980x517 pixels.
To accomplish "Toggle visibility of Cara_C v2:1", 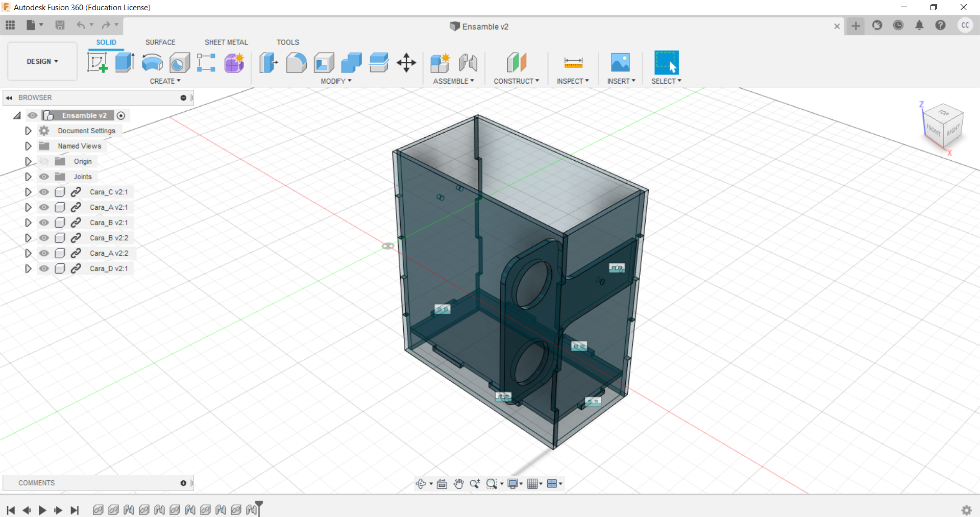I will pos(44,192).
